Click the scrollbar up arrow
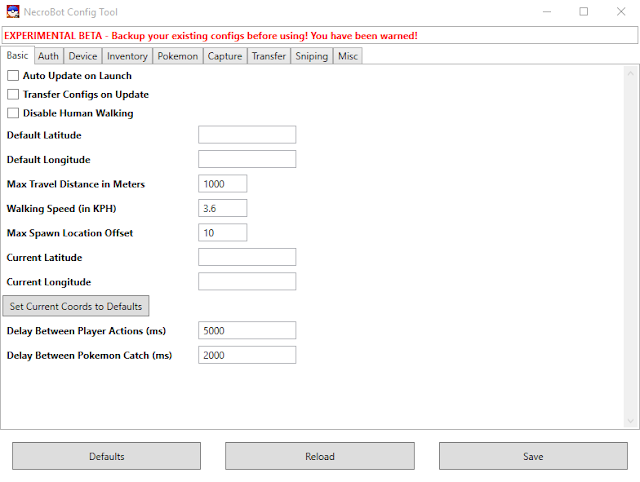 (x=630, y=73)
